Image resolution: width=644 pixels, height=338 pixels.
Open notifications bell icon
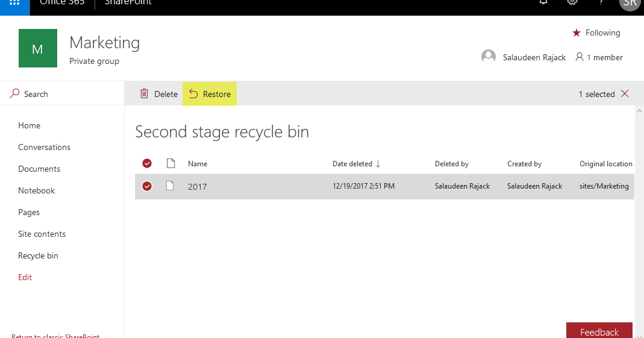tap(543, 2)
